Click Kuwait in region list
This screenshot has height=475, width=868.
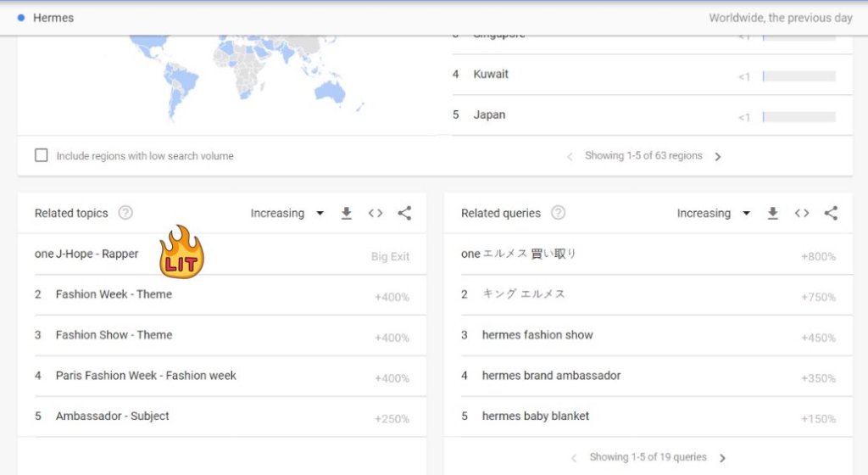tap(491, 75)
